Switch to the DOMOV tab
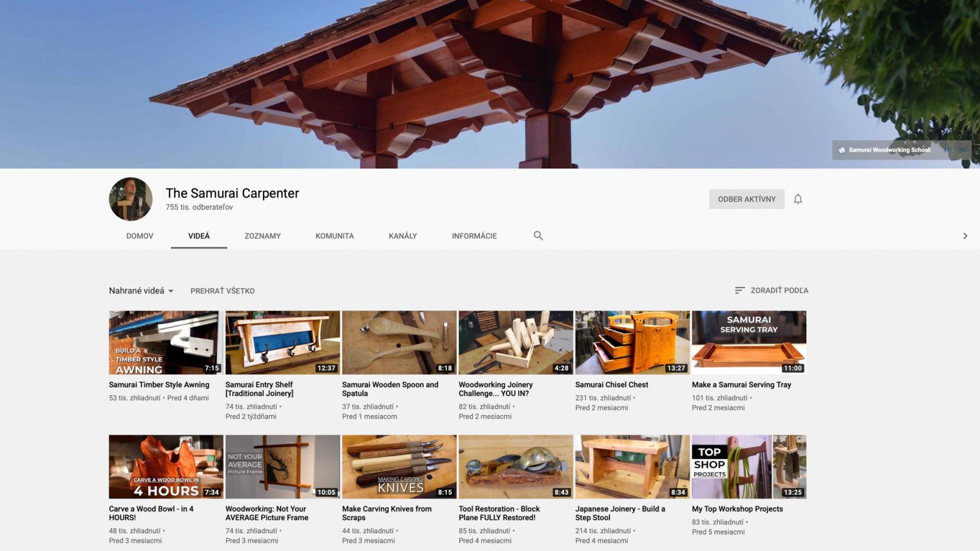Image resolution: width=980 pixels, height=551 pixels. click(x=140, y=236)
